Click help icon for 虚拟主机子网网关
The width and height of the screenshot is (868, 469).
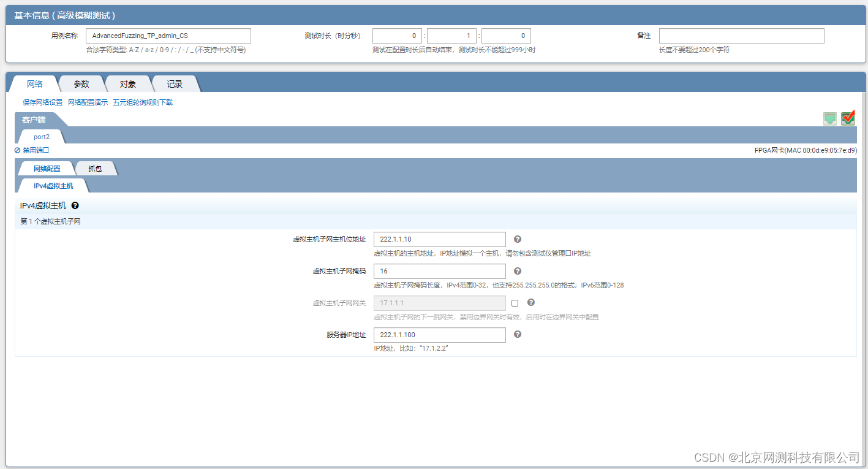[x=531, y=302]
